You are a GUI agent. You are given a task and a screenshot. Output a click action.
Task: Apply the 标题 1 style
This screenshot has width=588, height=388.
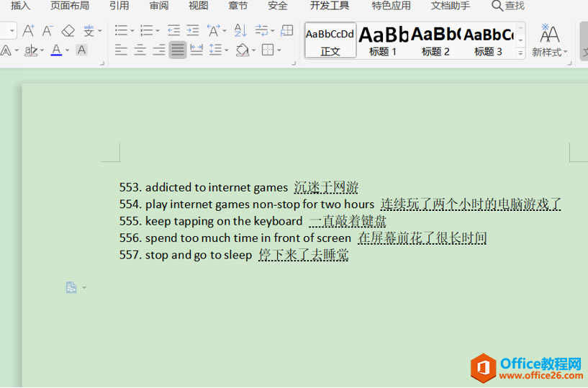click(x=383, y=40)
